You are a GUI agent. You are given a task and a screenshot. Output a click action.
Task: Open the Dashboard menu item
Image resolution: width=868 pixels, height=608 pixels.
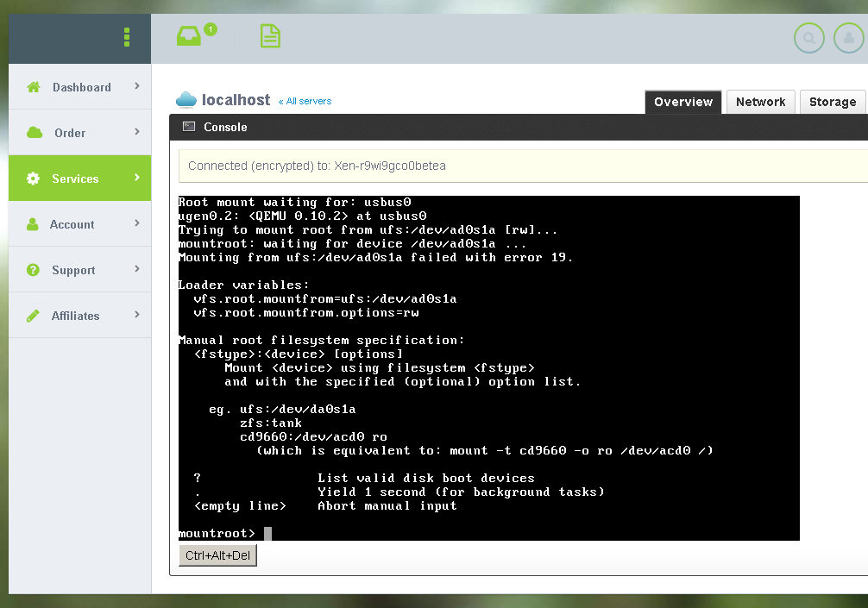click(79, 86)
